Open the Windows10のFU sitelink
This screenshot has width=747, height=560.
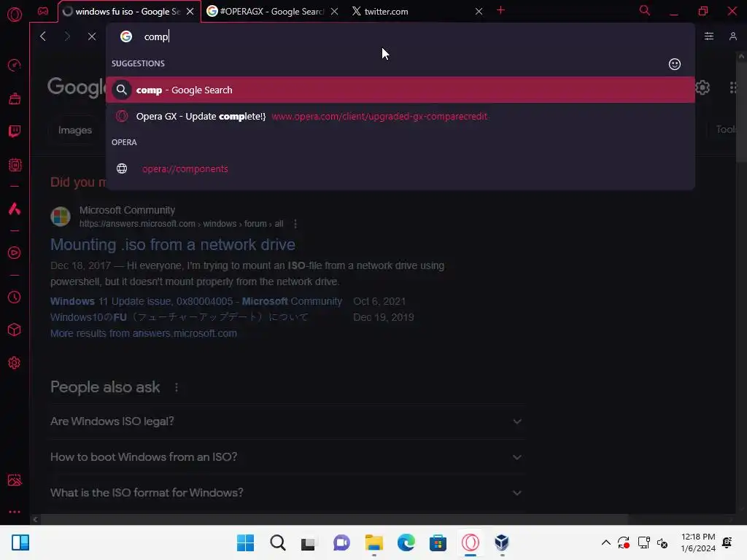[179, 317]
